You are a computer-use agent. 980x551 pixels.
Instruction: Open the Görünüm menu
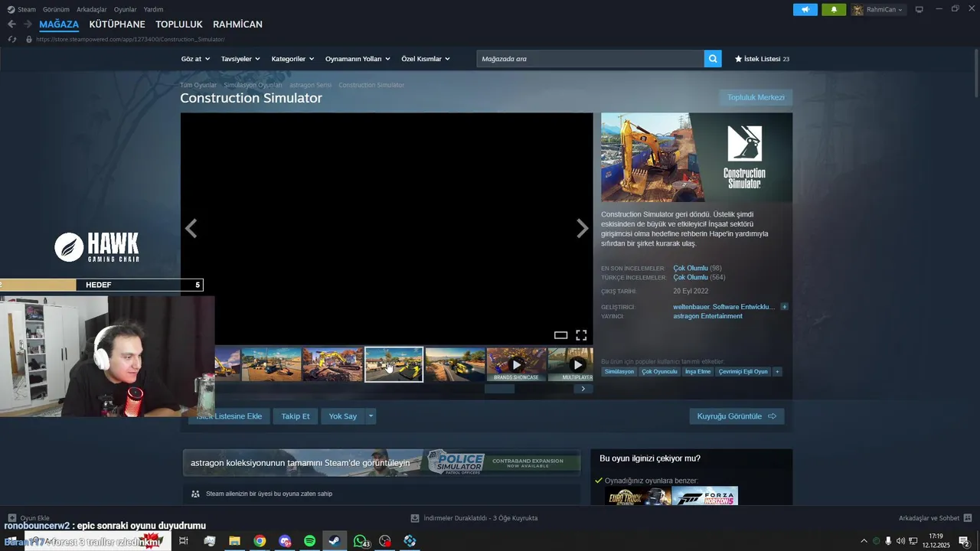coord(56,9)
